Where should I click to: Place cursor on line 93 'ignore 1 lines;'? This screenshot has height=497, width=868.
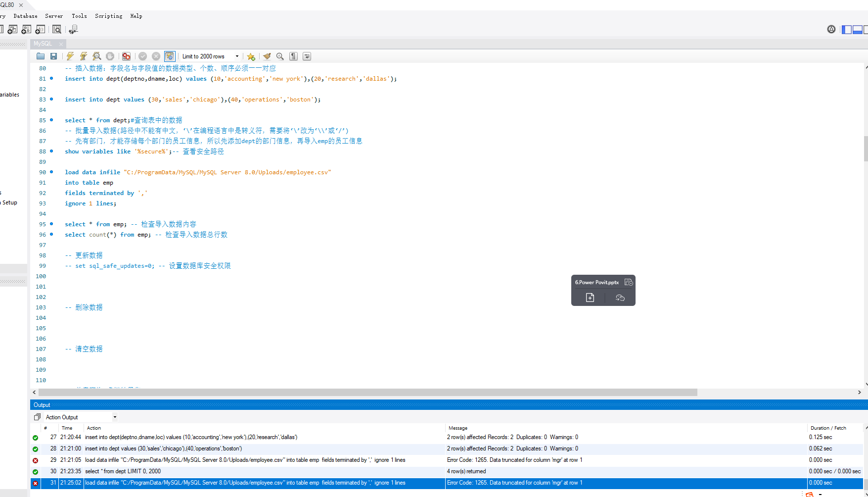point(91,203)
